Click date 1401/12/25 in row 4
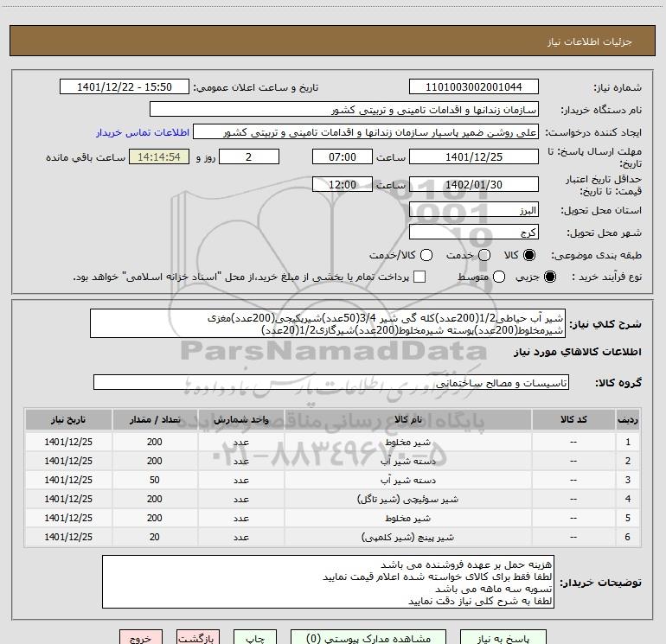The height and width of the screenshot is (644, 666). point(68,500)
